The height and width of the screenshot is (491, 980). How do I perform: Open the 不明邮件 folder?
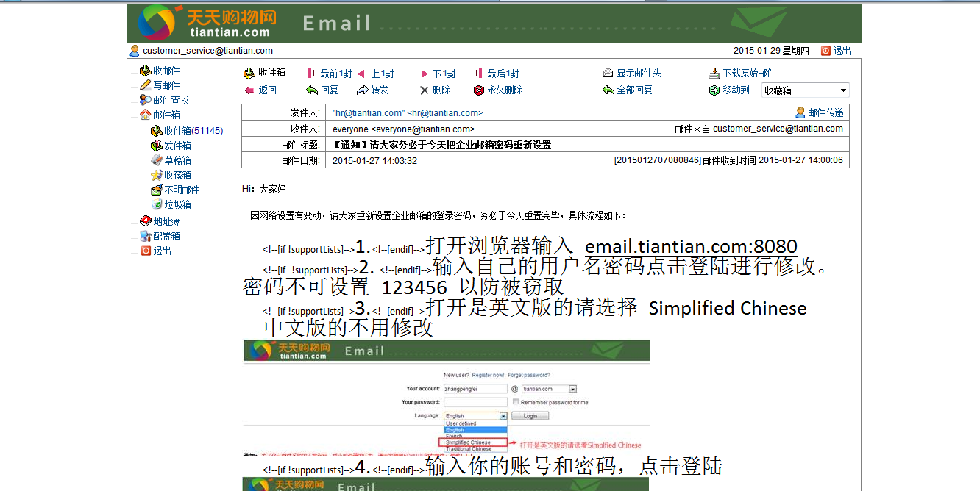182,190
